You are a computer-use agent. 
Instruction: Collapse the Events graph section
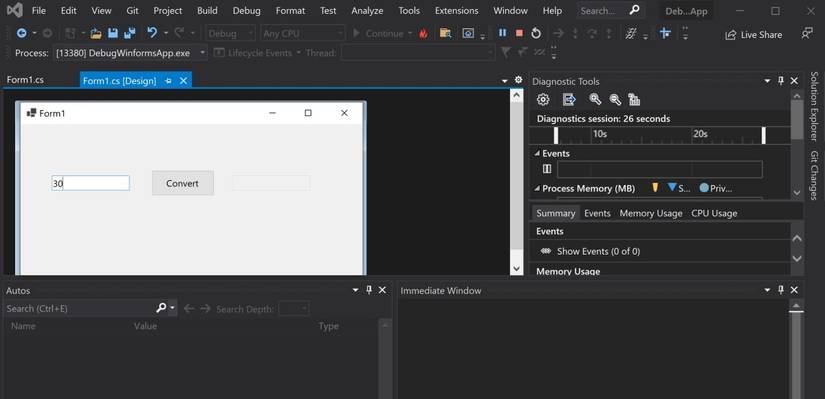click(x=537, y=153)
